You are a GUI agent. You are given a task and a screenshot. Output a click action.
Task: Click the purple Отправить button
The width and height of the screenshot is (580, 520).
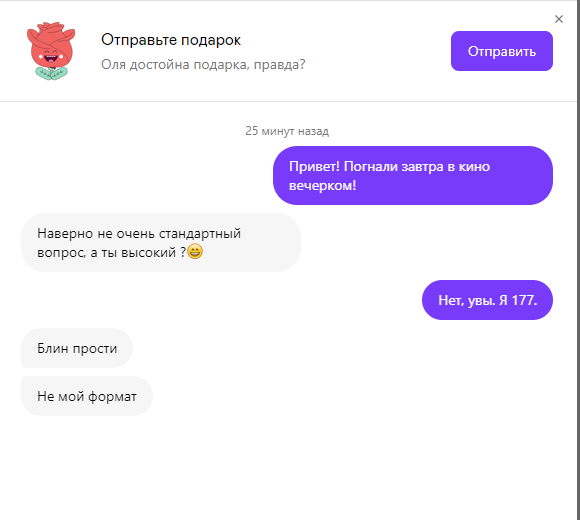(502, 51)
